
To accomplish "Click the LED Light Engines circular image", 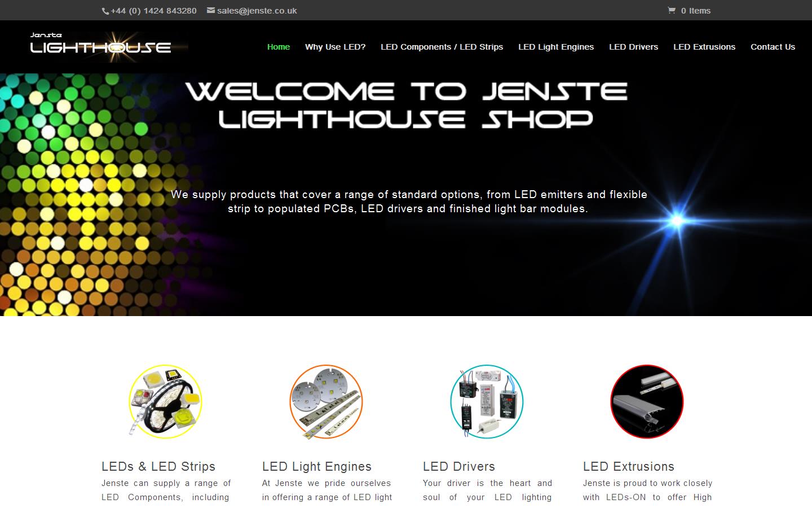I will [326, 402].
